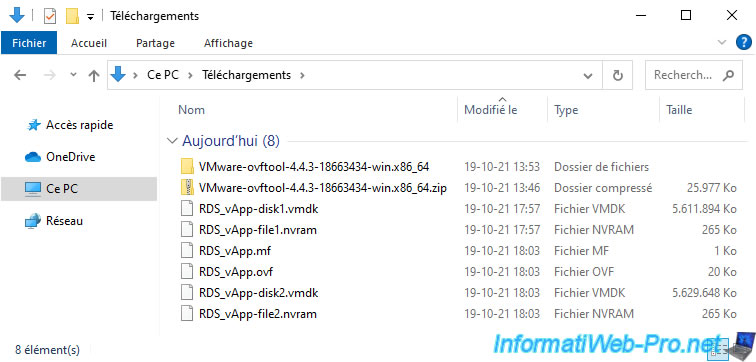Select the RDS_vApp-disk2.vmdk file name

(258, 293)
